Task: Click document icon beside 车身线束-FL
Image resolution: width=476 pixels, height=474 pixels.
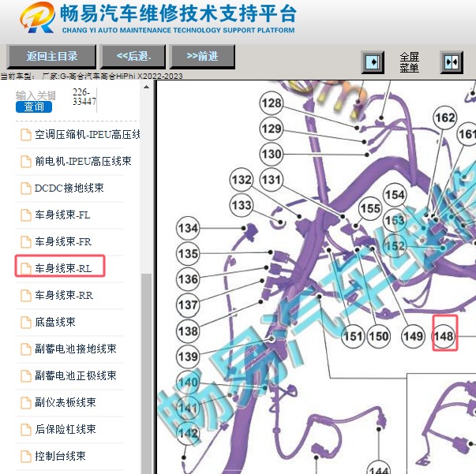Action: tap(26, 215)
